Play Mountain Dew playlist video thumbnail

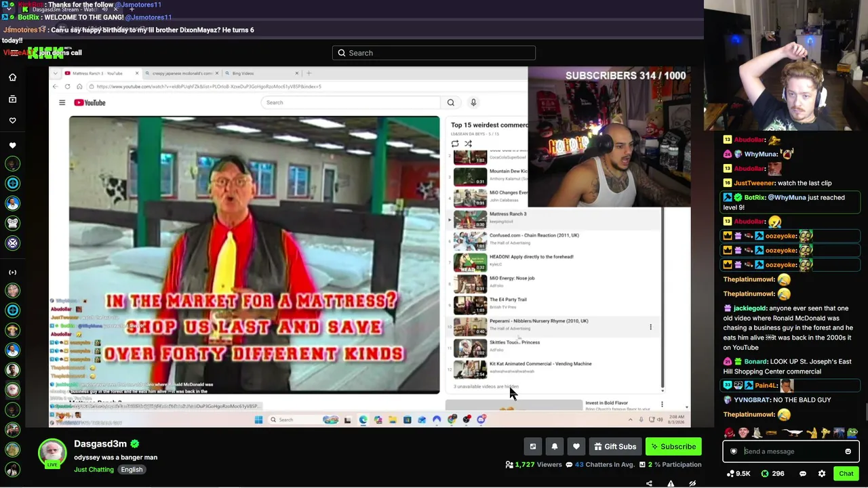(470, 177)
